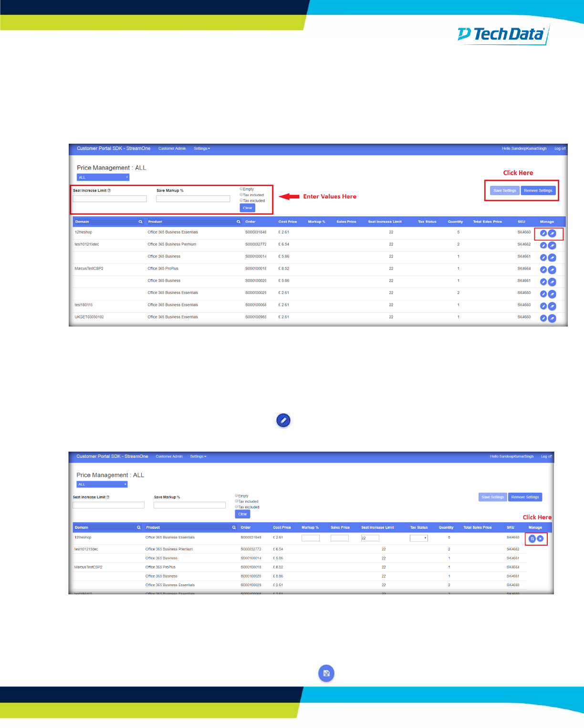The height and width of the screenshot is (728, 584).
Task: Click Remove Settings button in second screenshot
Action: click(x=525, y=497)
